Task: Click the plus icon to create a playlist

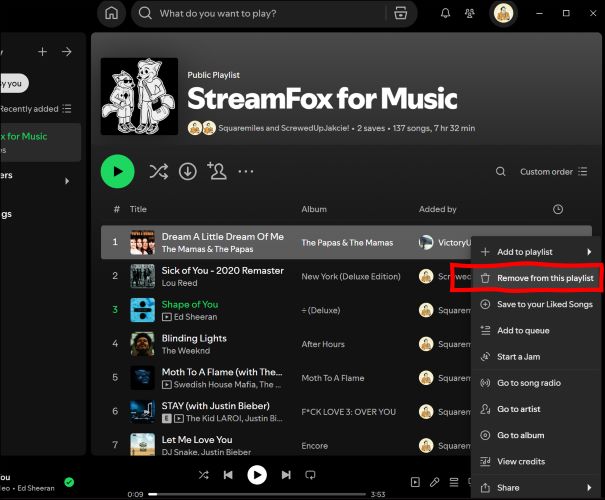Action: [x=42, y=52]
